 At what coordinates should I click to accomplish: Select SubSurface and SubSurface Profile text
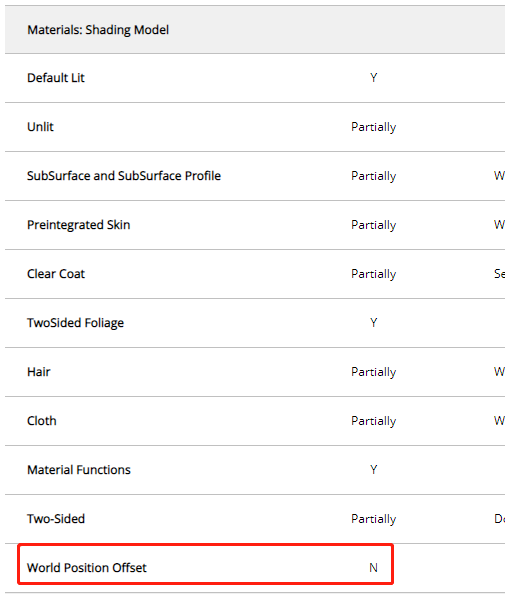coord(124,176)
